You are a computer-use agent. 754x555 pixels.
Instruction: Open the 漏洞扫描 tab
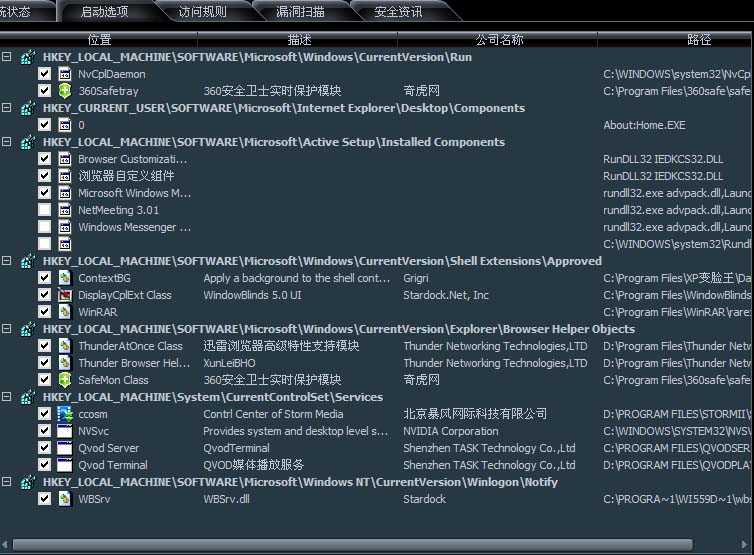(x=301, y=12)
